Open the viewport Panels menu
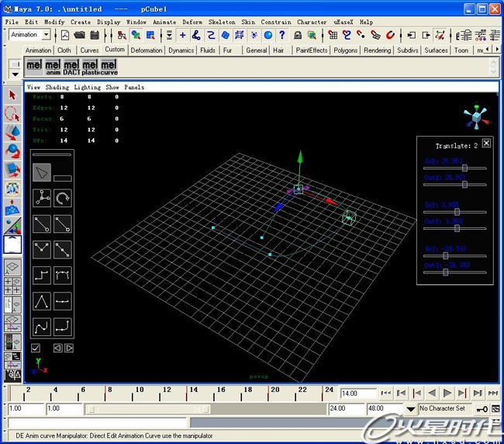This screenshot has height=444, width=504. [134, 87]
